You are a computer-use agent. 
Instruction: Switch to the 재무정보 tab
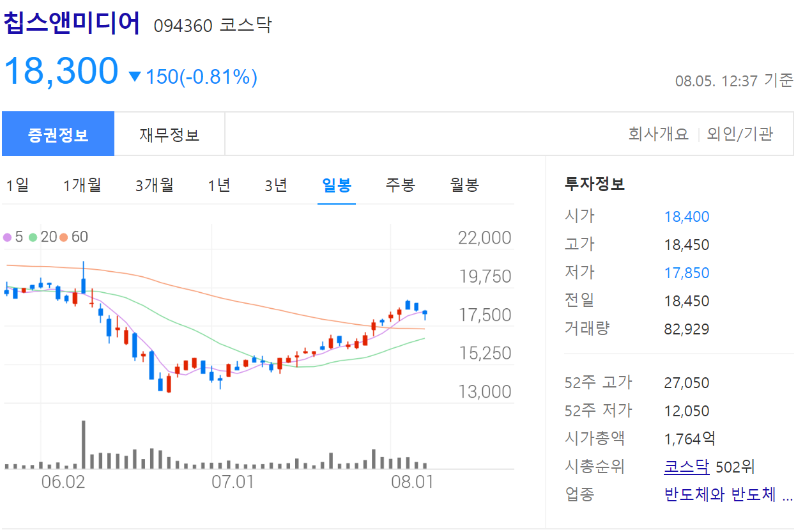169,133
